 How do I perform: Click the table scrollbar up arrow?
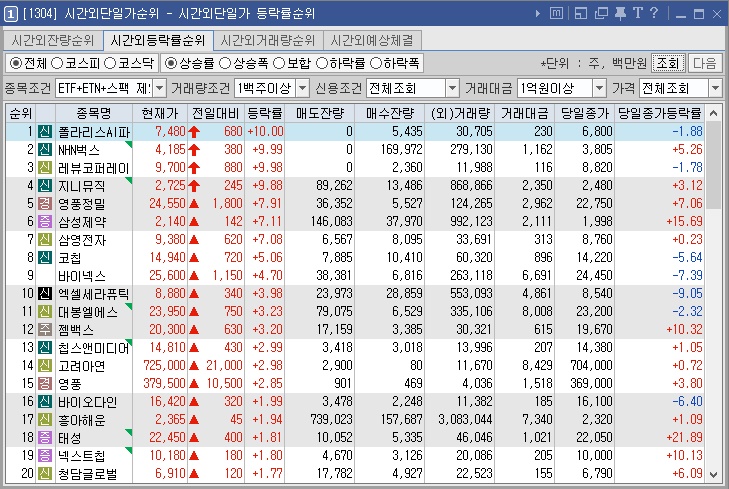(714, 113)
